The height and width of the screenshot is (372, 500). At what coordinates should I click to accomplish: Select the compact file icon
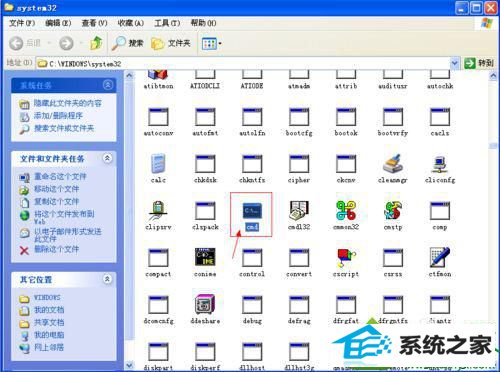[x=158, y=258]
